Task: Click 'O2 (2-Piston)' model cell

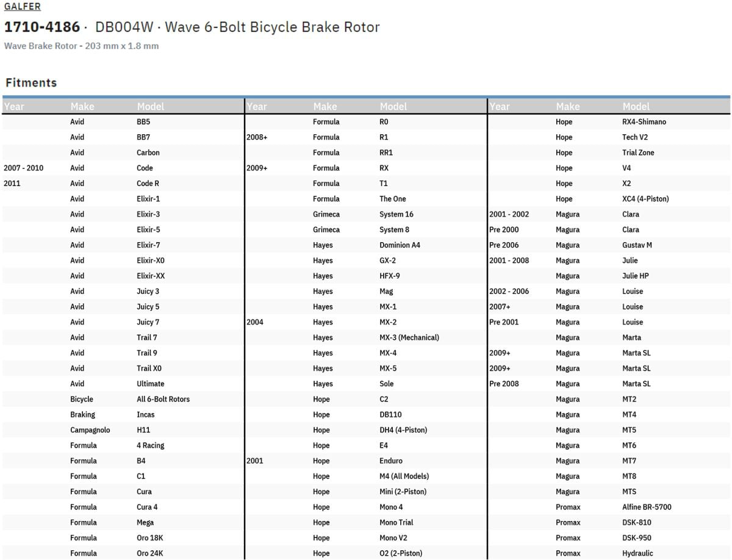Action: tap(401, 553)
